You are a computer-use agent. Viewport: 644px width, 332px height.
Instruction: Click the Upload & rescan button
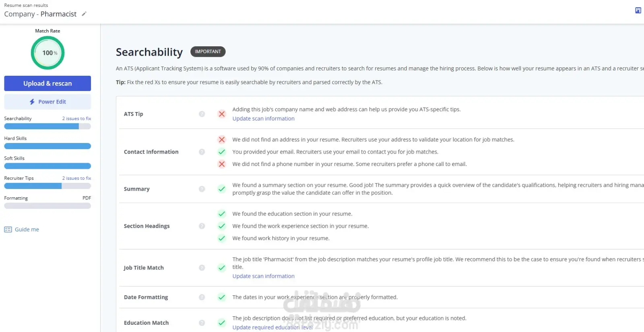[47, 83]
